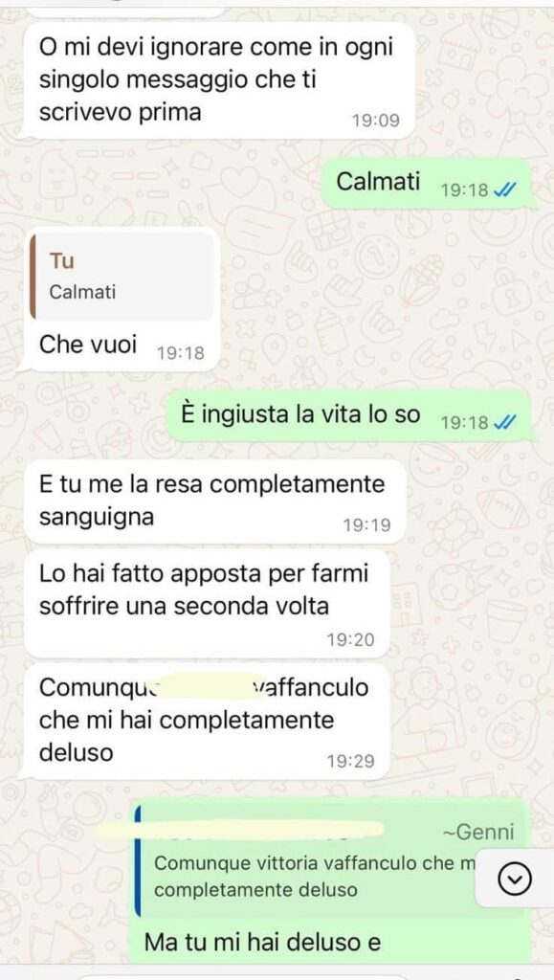
Task: Tap the 19:29 timestamp
Action: pos(350,761)
